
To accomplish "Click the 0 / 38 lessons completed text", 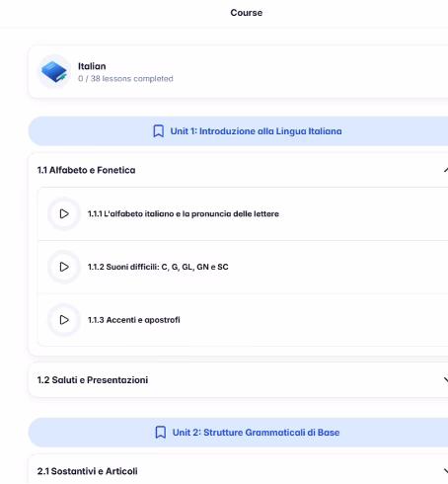I will coord(125,79).
